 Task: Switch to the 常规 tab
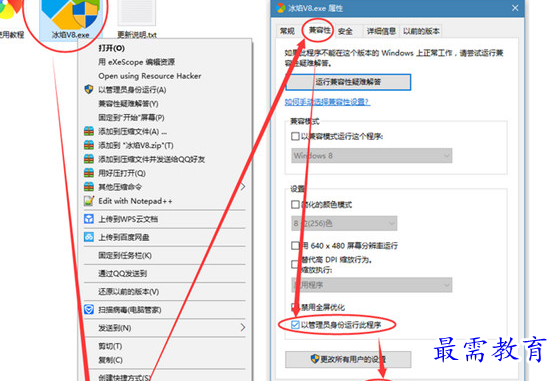click(287, 31)
